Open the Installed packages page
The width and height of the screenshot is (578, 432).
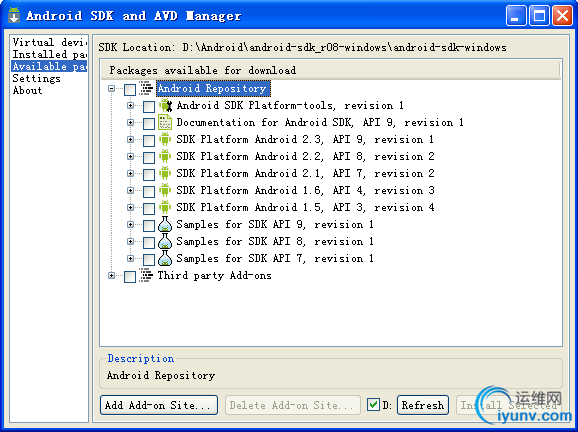click(x=49, y=54)
